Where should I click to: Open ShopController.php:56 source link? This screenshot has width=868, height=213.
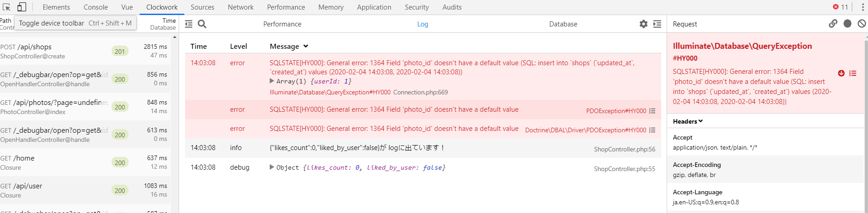click(624, 149)
